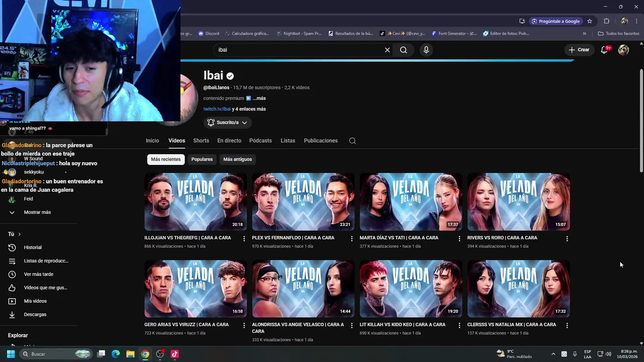This screenshot has width=644, height=362.
Task: Open options menu for PLEX VS FERNANFLOO video
Action: tap(352, 238)
